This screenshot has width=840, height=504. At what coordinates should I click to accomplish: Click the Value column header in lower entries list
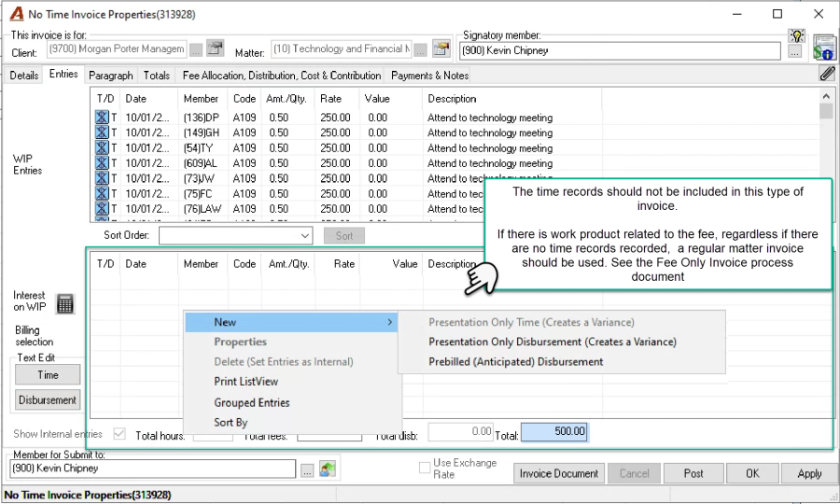point(404,264)
